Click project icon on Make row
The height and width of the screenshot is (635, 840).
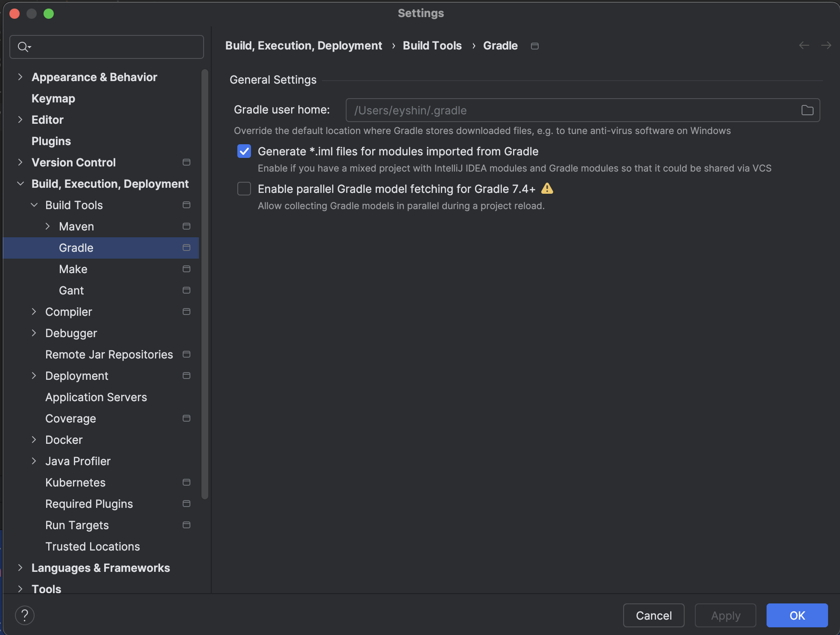click(x=187, y=269)
